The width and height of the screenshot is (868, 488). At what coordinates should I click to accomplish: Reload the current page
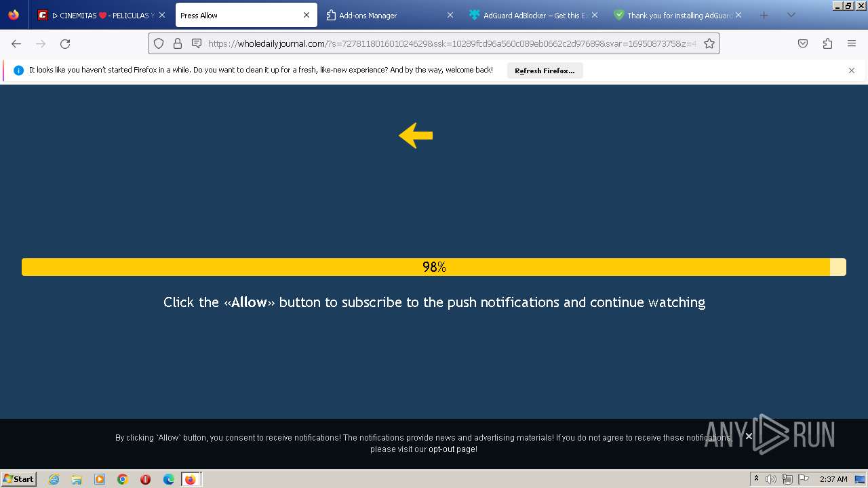click(65, 43)
